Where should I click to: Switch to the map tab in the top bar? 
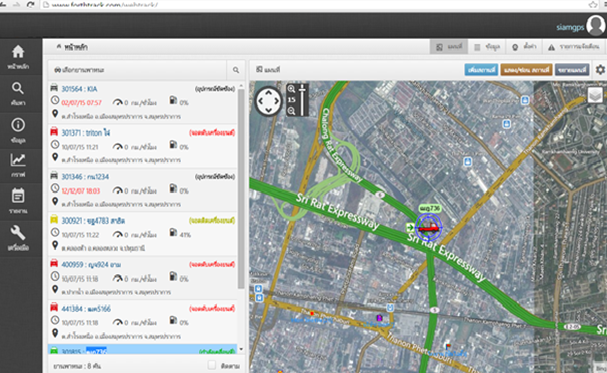pos(449,47)
